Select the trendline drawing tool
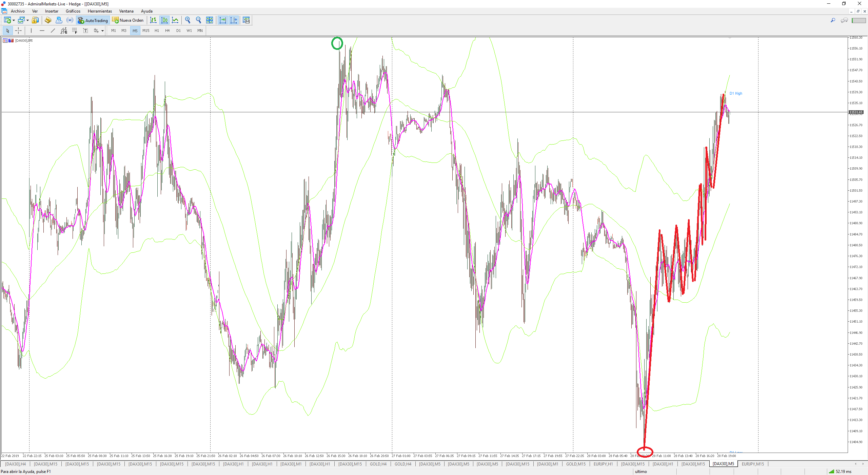Image resolution: width=868 pixels, height=475 pixels. [53, 31]
